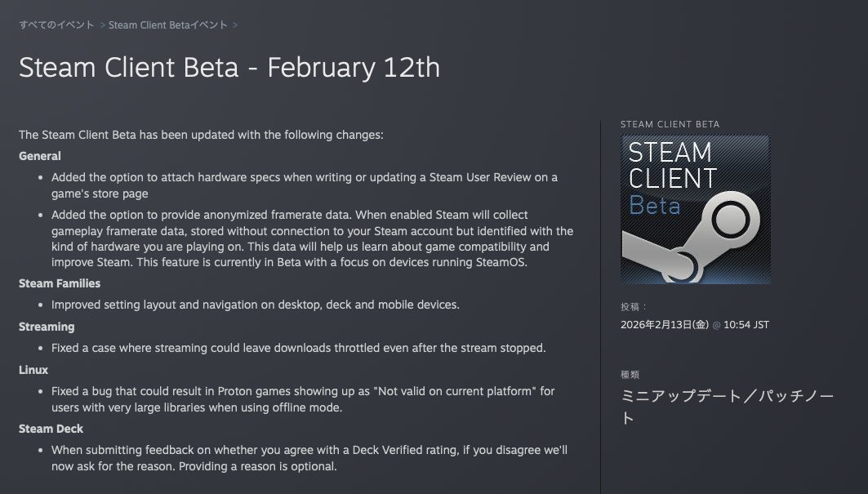Image resolution: width=868 pixels, height=494 pixels.
Task: Click the STEAM CLIENT BETA label above the thumbnail
Action: [670, 125]
